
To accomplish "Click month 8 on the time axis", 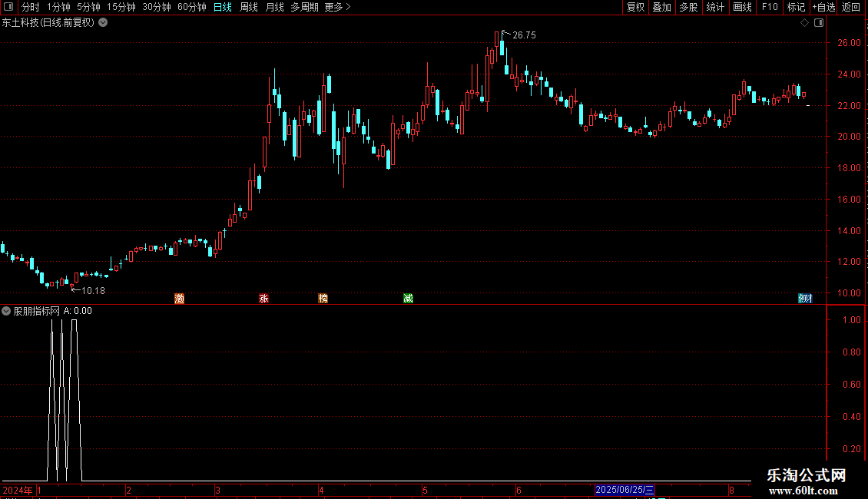I will click(731, 490).
